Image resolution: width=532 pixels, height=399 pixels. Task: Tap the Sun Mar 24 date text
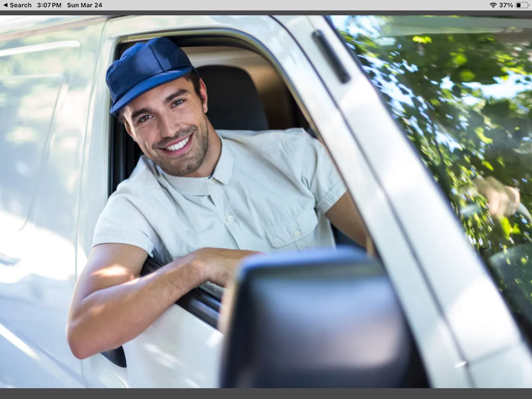[85, 5]
